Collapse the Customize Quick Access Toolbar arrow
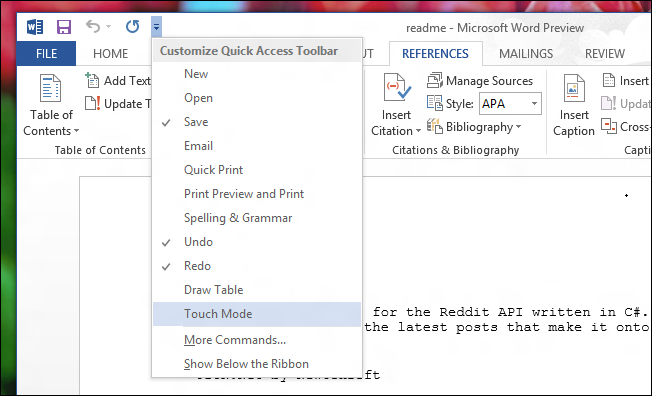The height and width of the screenshot is (396, 652). coord(156,27)
